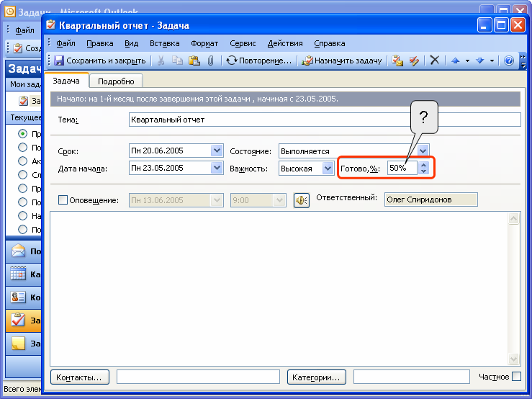532x399 pixels.
Task: Click the Готово % value field
Action: pos(402,168)
